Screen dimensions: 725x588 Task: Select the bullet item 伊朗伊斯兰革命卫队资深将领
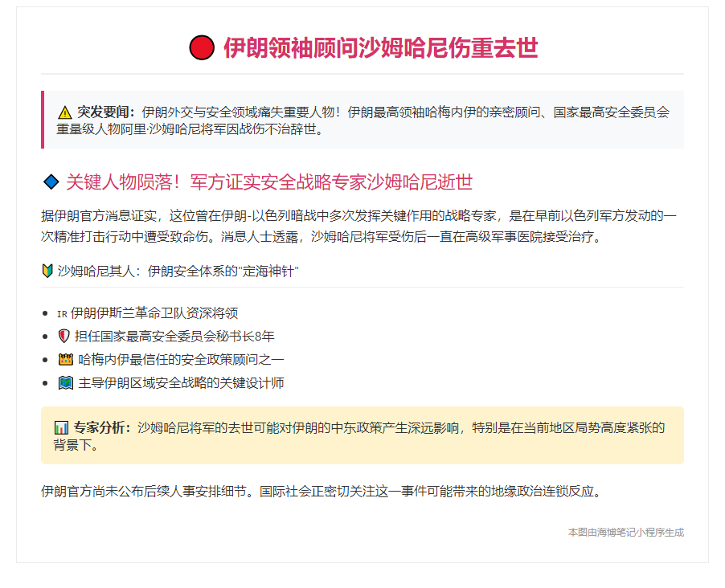pyautogui.click(x=154, y=313)
